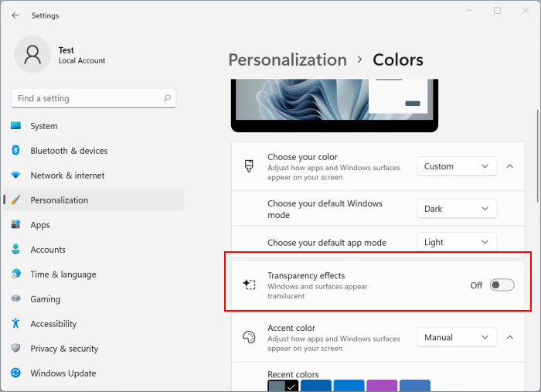Click the Colors page heading
This screenshot has height=392, width=541.
pyautogui.click(x=398, y=60)
